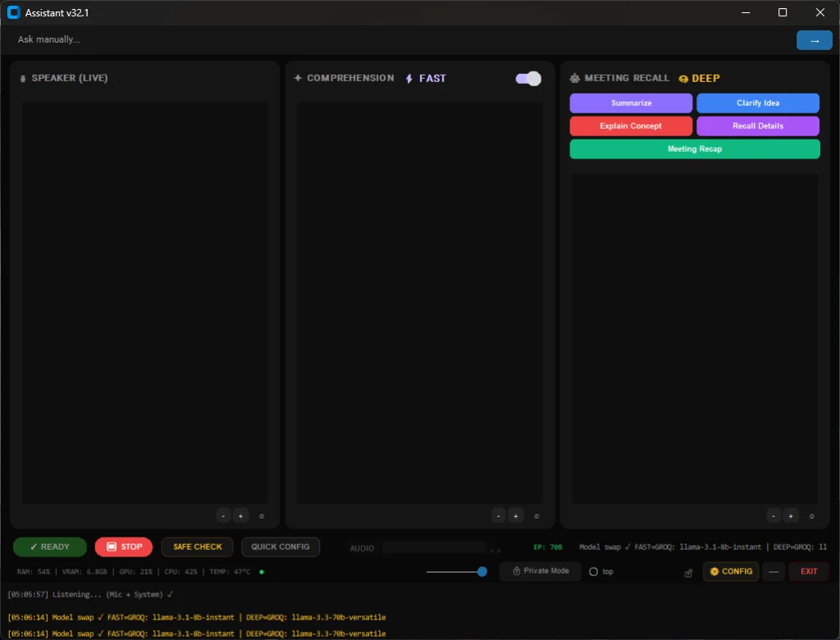
Task: Click the green status dot after TEMP
Action: pos(262,572)
